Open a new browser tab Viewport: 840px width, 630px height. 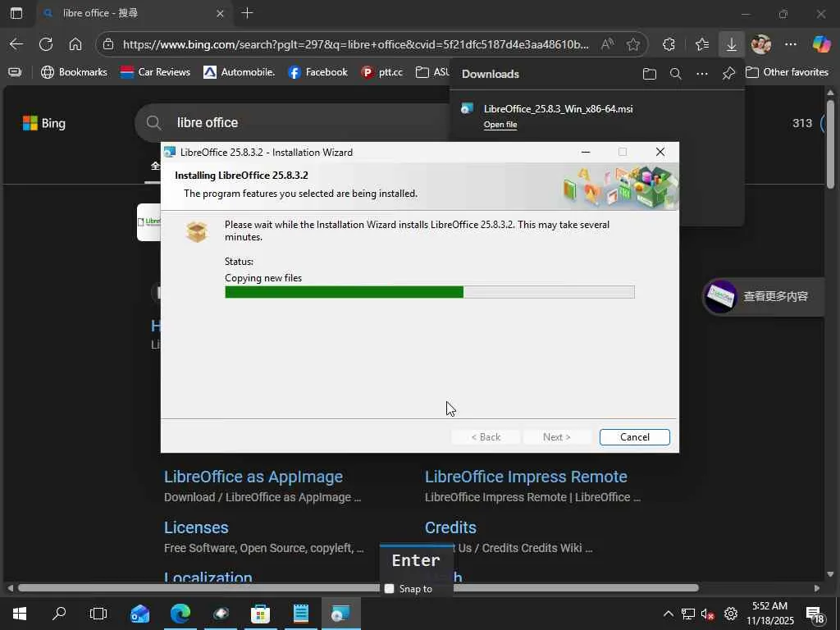(x=247, y=13)
